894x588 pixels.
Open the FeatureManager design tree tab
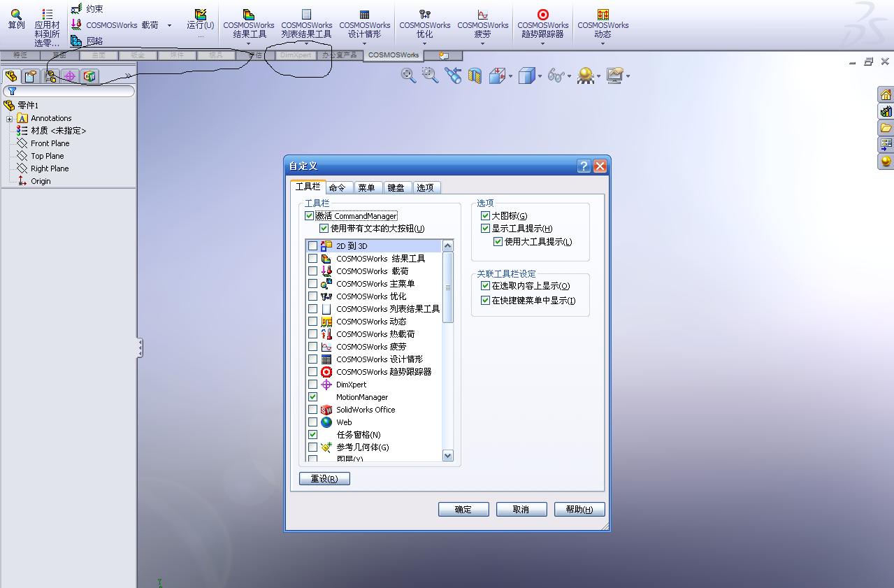pyautogui.click(x=11, y=76)
